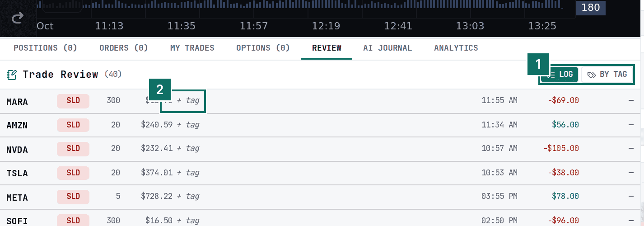This screenshot has height=226, width=644.
Task: Click the dash at the end of NVDA row
Action: [x=631, y=148]
